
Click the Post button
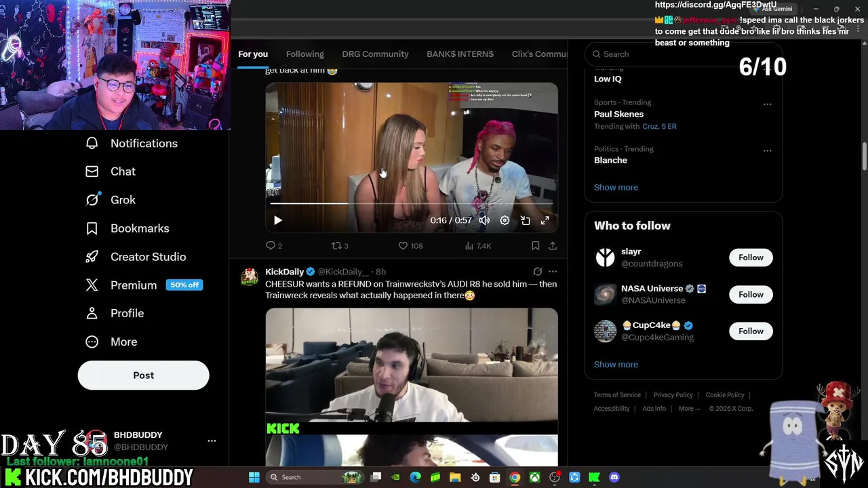pos(143,375)
